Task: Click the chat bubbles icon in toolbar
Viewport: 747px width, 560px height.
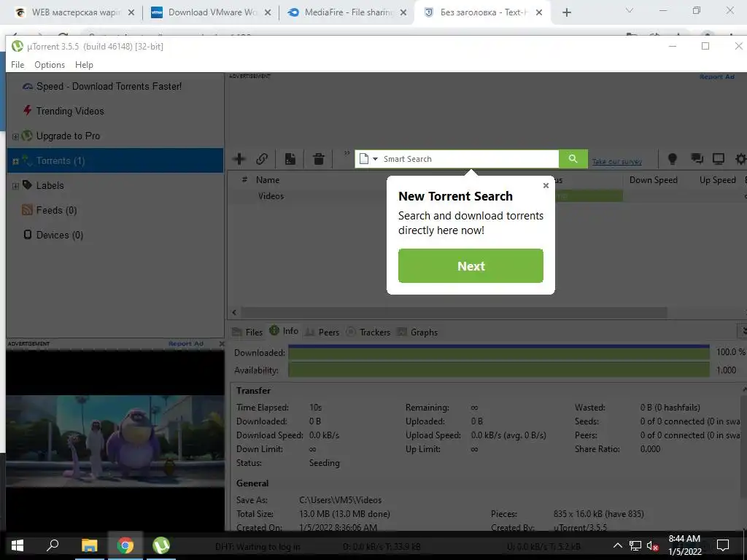Action: tap(697, 158)
